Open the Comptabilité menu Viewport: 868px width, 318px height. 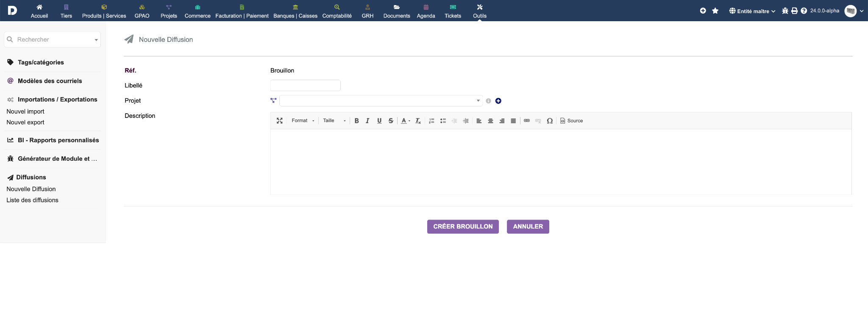point(337,11)
